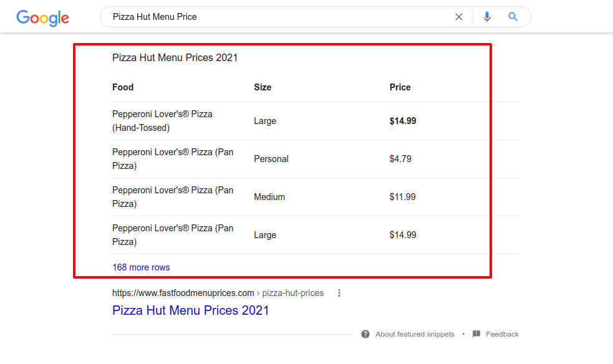This screenshot has height=364, width=613.
Task: Select the snippet heading Pizza Hut Menu Prices 2021
Action: pyautogui.click(x=175, y=57)
